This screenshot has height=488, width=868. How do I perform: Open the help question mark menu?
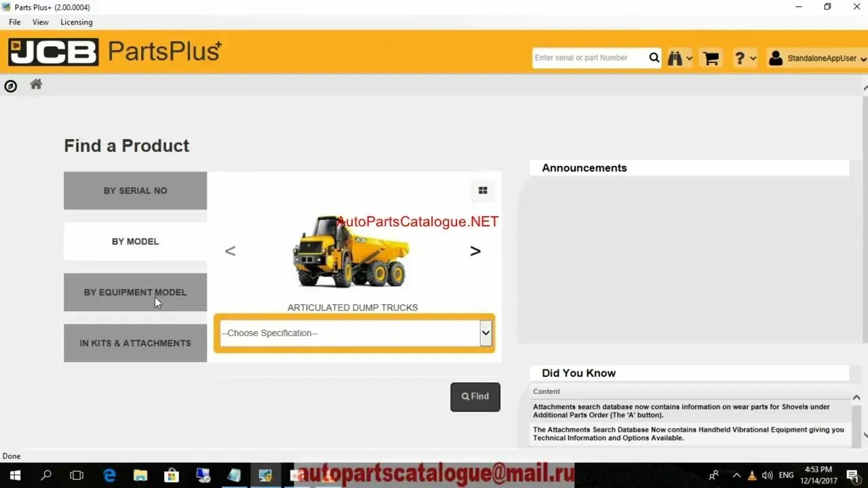740,58
